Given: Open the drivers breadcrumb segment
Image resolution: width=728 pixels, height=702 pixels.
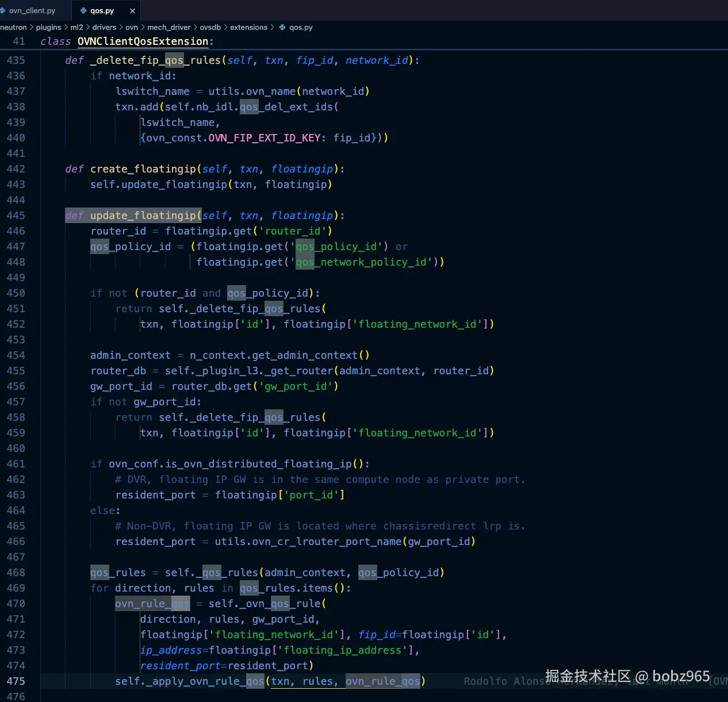Looking at the screenshot, I should click(x=104, y=28).
